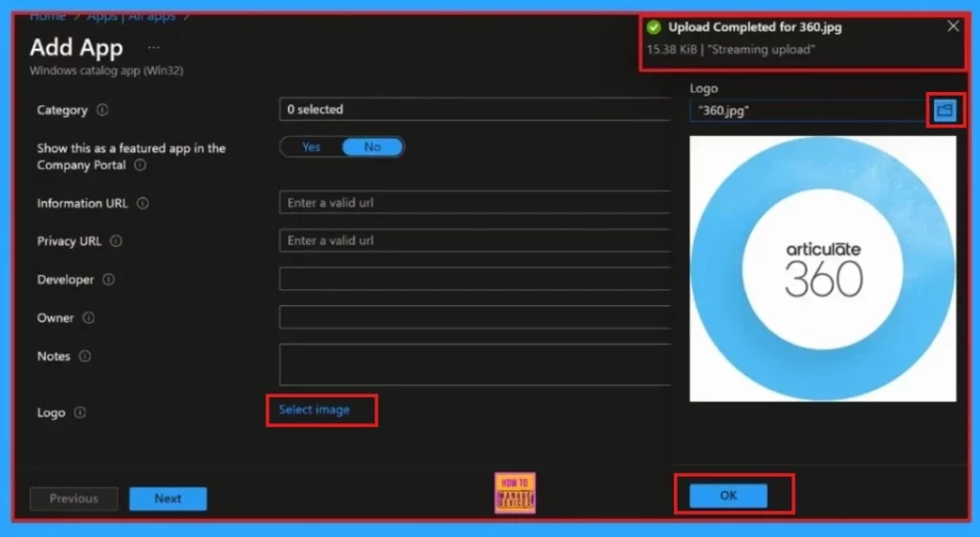Click the '15.38 KiB | Streaming upload' status text
This screenshot has height=537, width=980.
pos(730,50)
